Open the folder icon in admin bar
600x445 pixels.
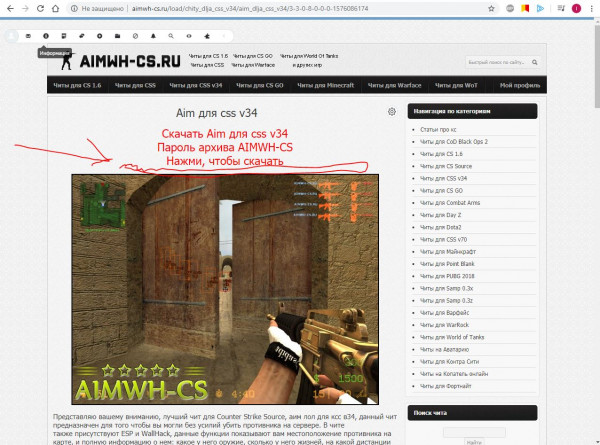tap(117, 36)
